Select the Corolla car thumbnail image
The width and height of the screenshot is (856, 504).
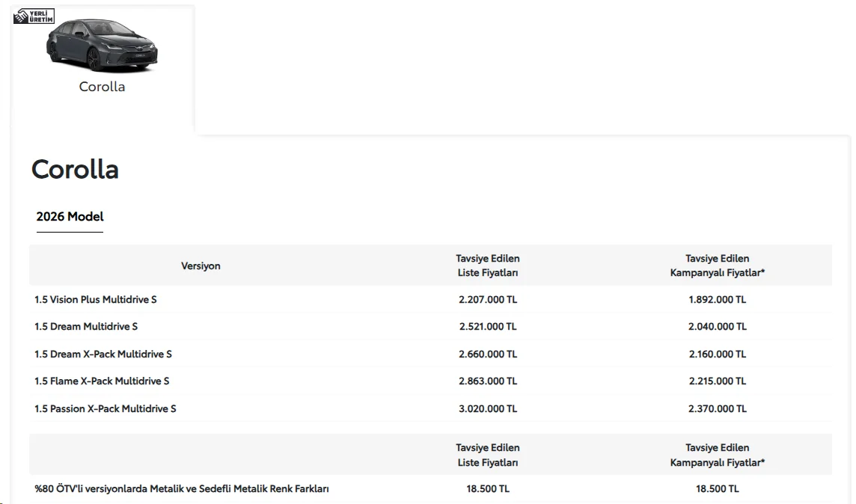pyautogui.click(x=102, y=46)
